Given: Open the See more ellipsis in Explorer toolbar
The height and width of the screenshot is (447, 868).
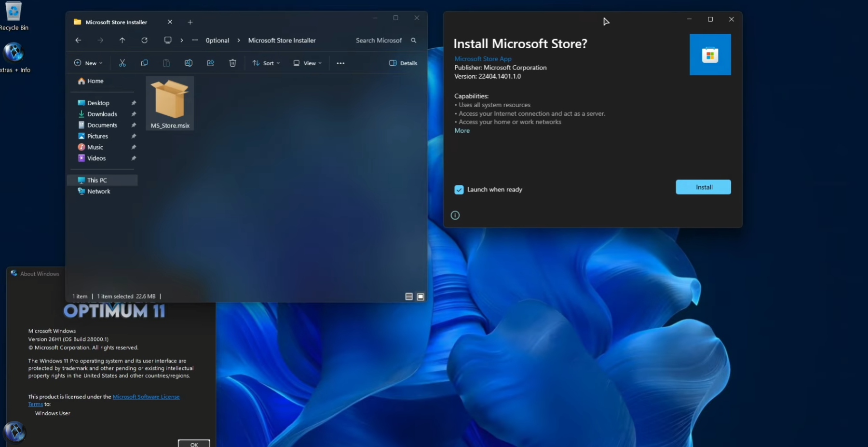Looking at the screenshot, I should tap(340, 63).
